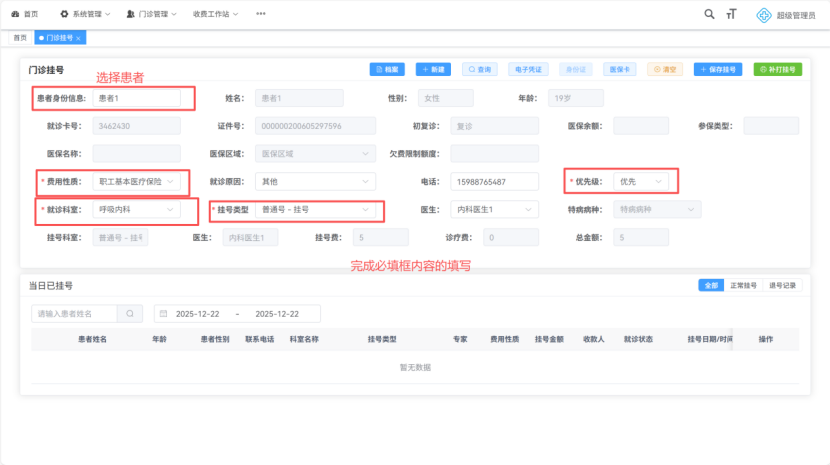
Task: Open the more menu (three dots)
Action: [x=260, y=14]
